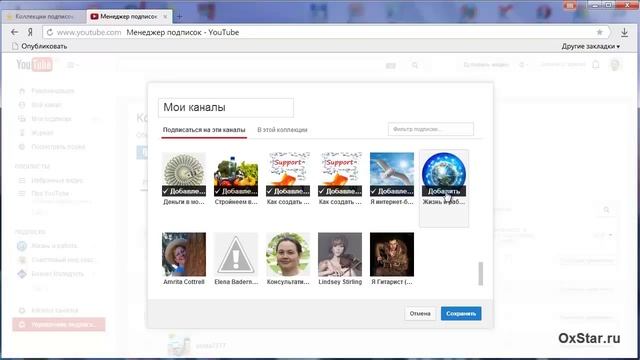This screenshot has width=640, height=360.
Task: Select the Amrita Cottrell channel thumbnail
Action: click(x=184, y=254)
